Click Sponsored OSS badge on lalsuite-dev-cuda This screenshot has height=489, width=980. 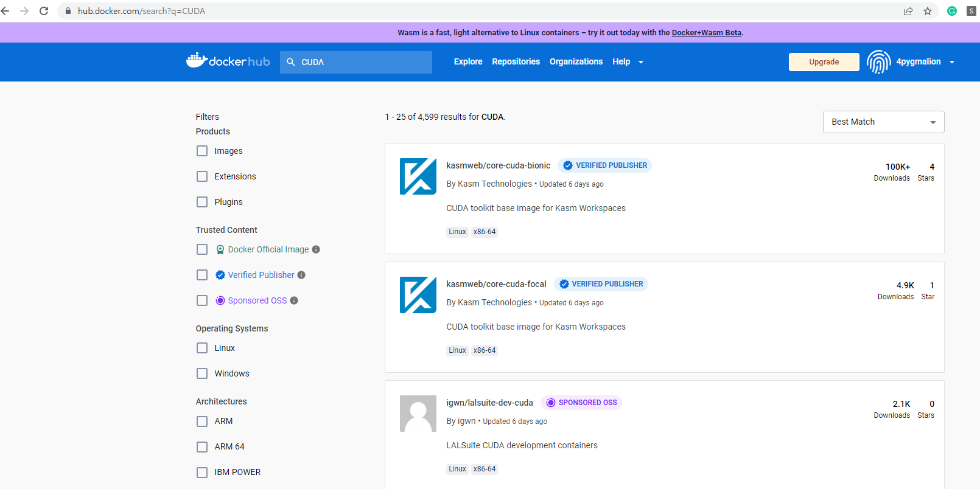(581, 403)
